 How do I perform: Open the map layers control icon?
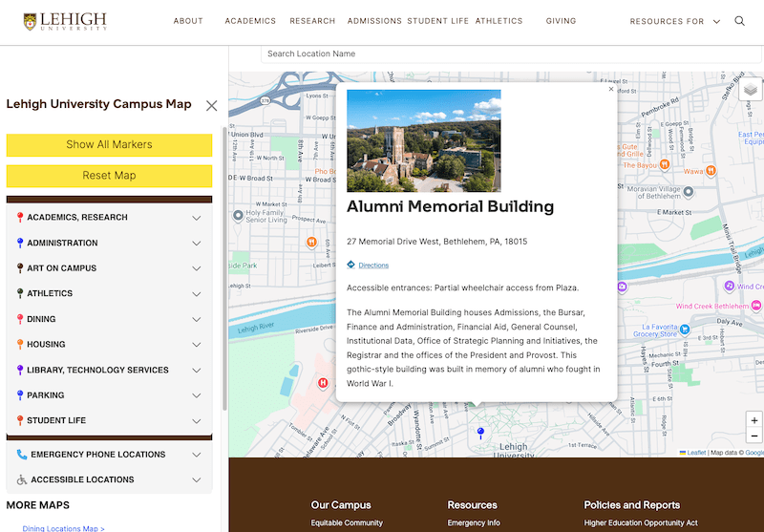pos(751,90)
